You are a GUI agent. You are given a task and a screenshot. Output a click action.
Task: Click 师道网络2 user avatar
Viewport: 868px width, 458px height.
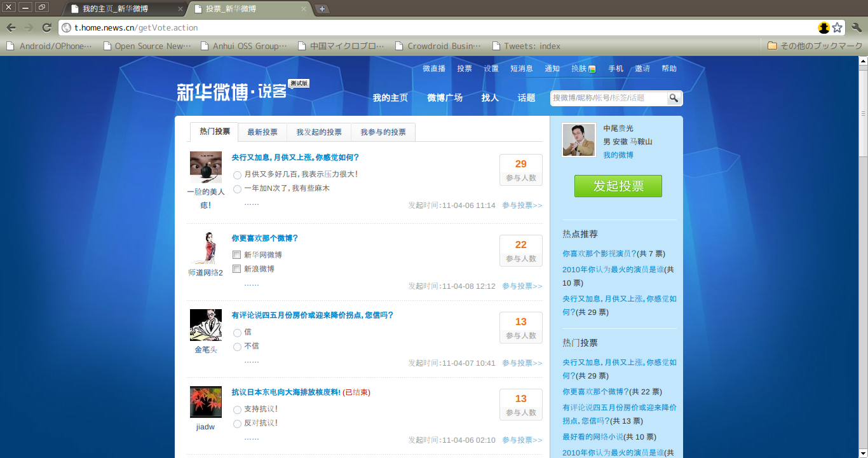(x=206, y=248)
